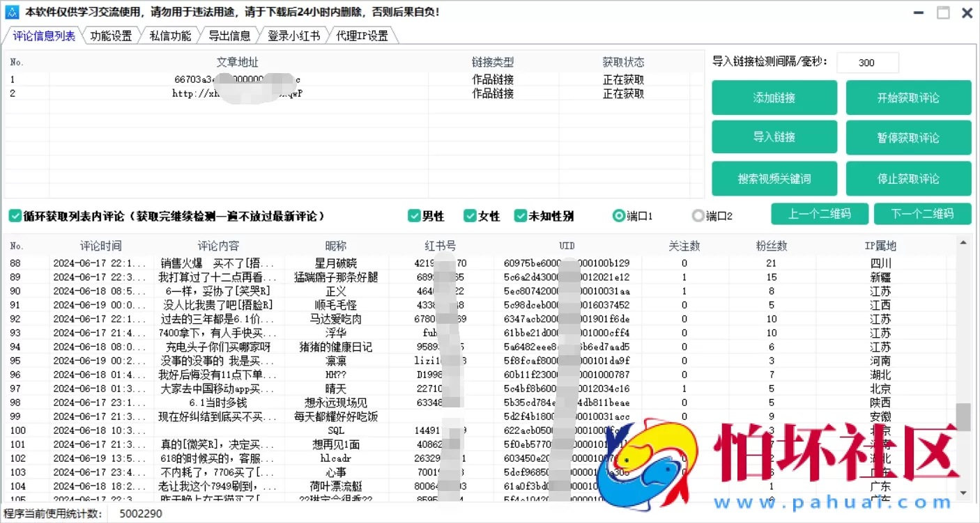Switch to the 功能设置 tab
This screenshot has height=523, width=980.
pos(111,36)
